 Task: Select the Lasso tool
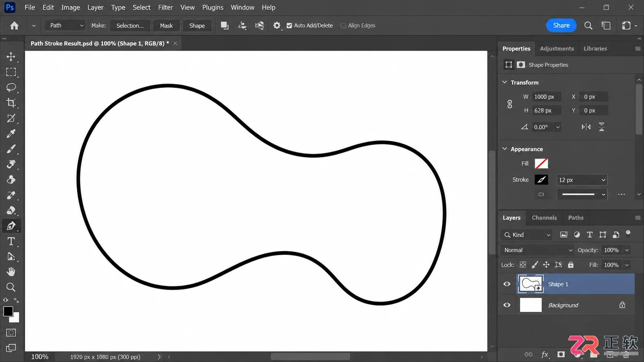pyautogui.click(x=11, y=87)
